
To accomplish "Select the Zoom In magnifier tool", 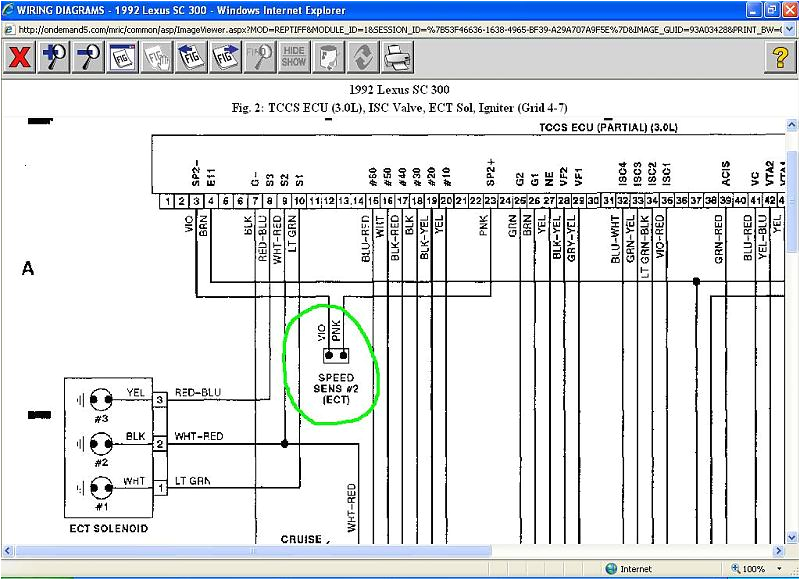I will click(55, 57).
